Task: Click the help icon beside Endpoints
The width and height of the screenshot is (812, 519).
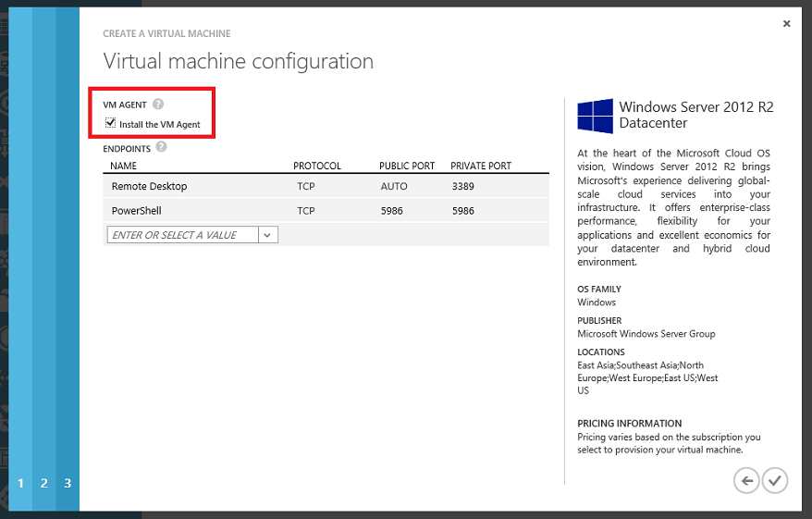Action: pyautogui.click(x=161, y=147)
